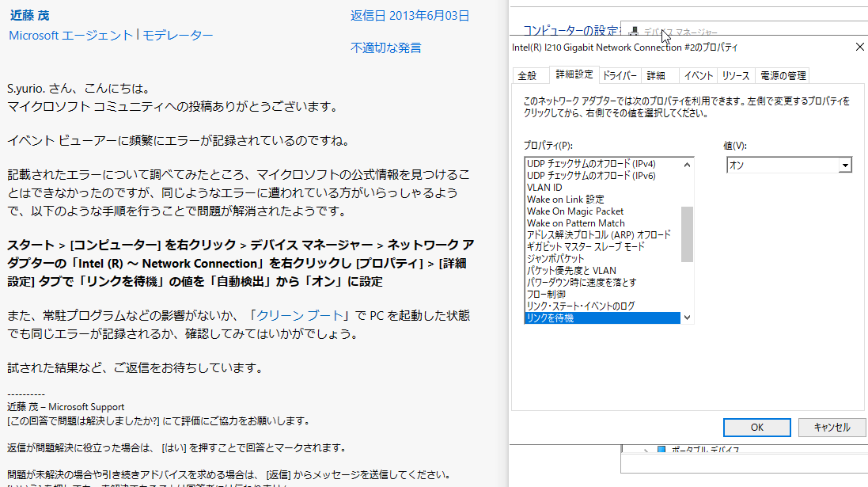The image size is (868, 487).
Task: Open the 電源の管理 tab
Action: click(783, 75)
